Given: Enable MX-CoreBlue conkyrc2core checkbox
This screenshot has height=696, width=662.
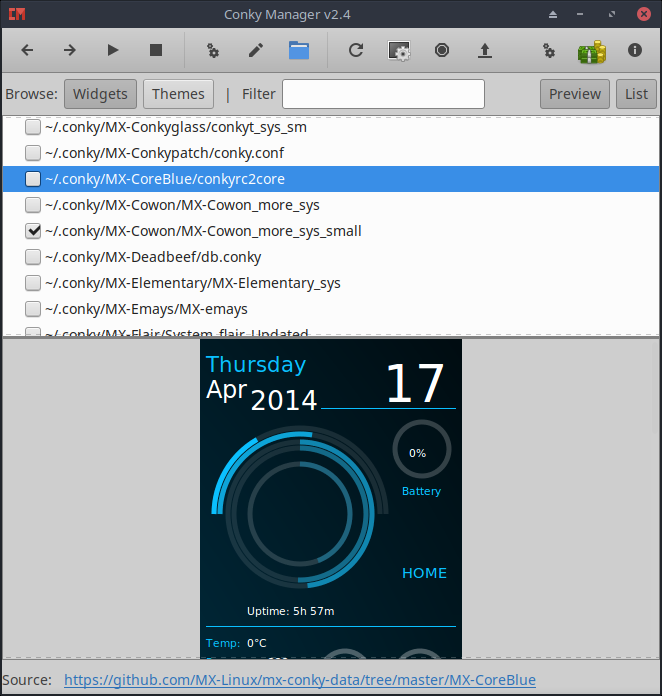Looking at the screenshot, I should point(33,179).
